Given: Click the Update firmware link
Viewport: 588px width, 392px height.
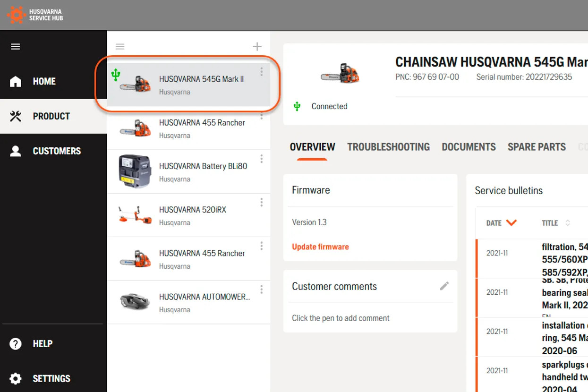Looking at the screenshot, I should pos(320,247).
